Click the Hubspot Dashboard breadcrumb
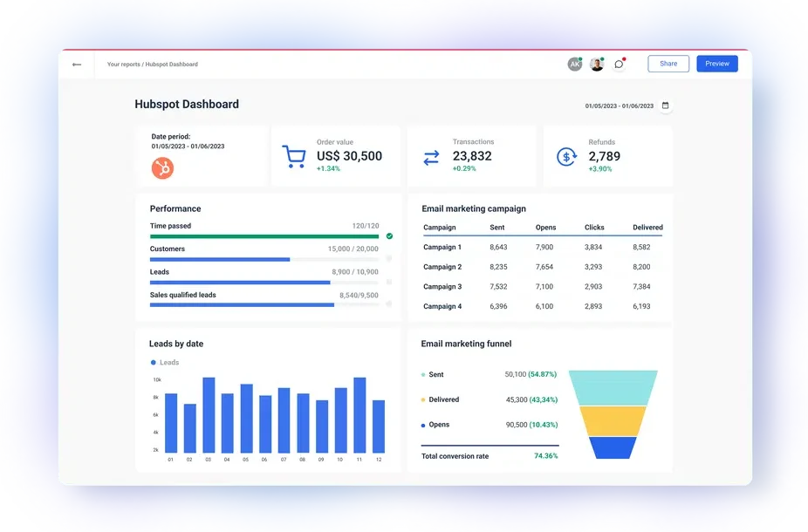 [172, 65]
